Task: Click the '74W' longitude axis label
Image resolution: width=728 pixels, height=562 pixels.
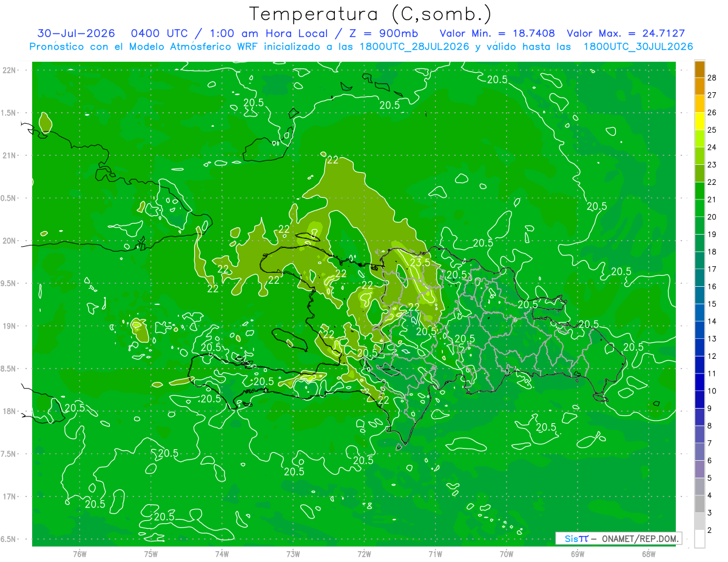Action: pyautogui.click(x=222, y=554)
